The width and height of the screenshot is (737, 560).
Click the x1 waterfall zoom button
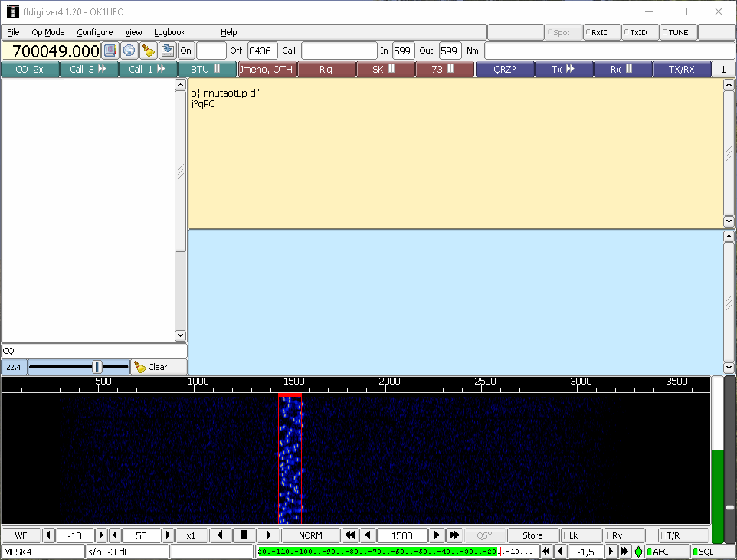[191, 535]
